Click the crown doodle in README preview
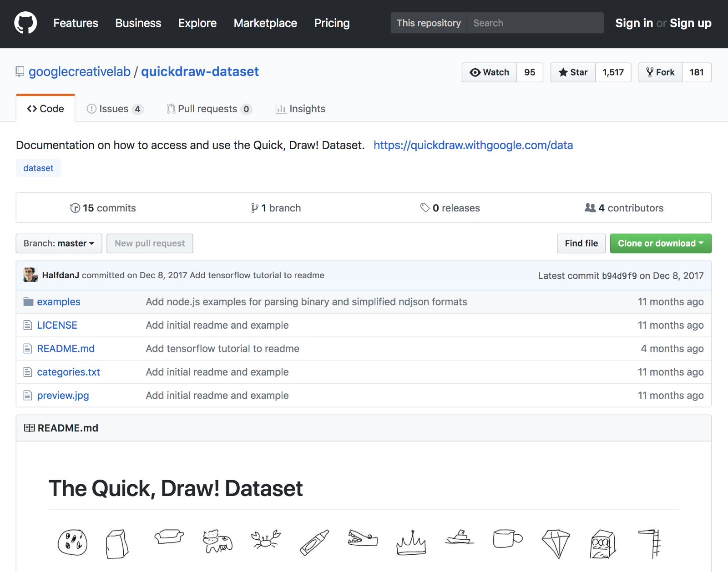 pyautogui.click(x=411, y=543)
